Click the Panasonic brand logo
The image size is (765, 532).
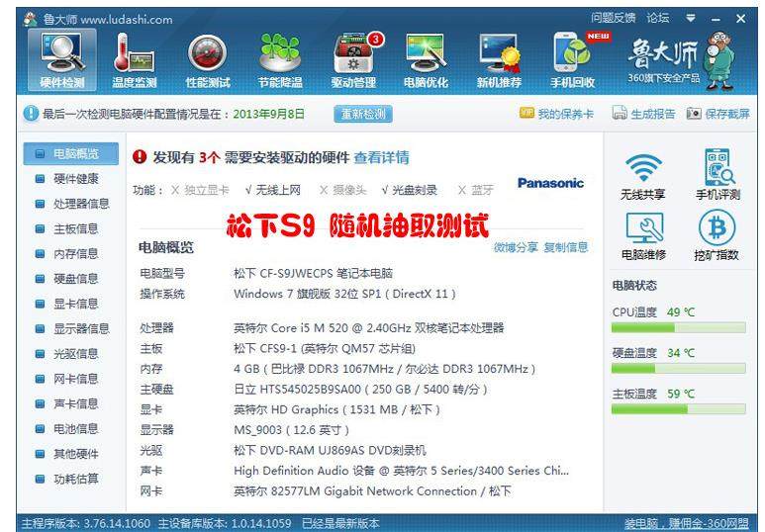pos(550,183)
